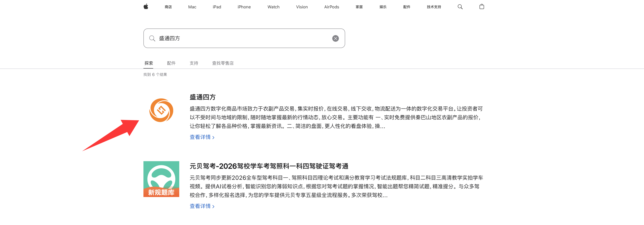The image size is (644, 225).
Task: Open the Watch menu item
Action: 273,7
